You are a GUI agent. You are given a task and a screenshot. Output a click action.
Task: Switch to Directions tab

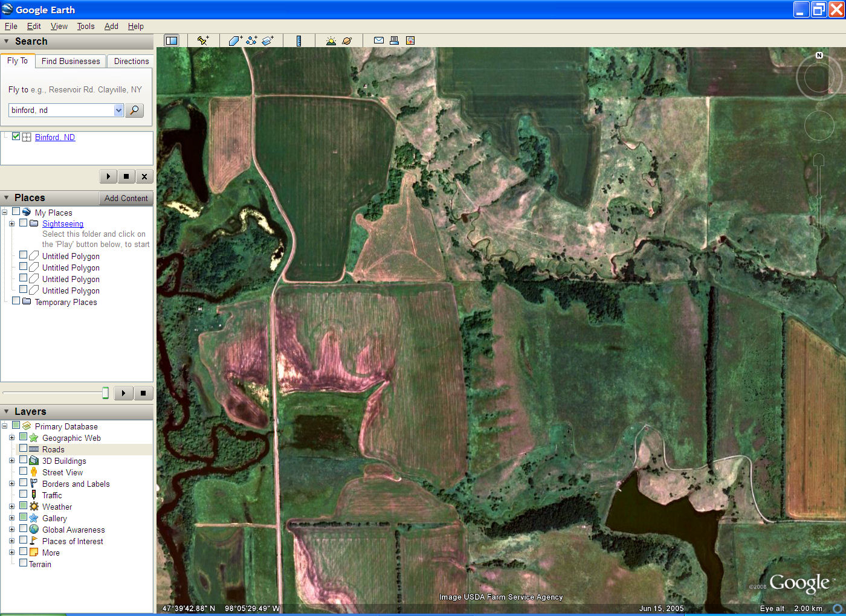pos(131,61)
